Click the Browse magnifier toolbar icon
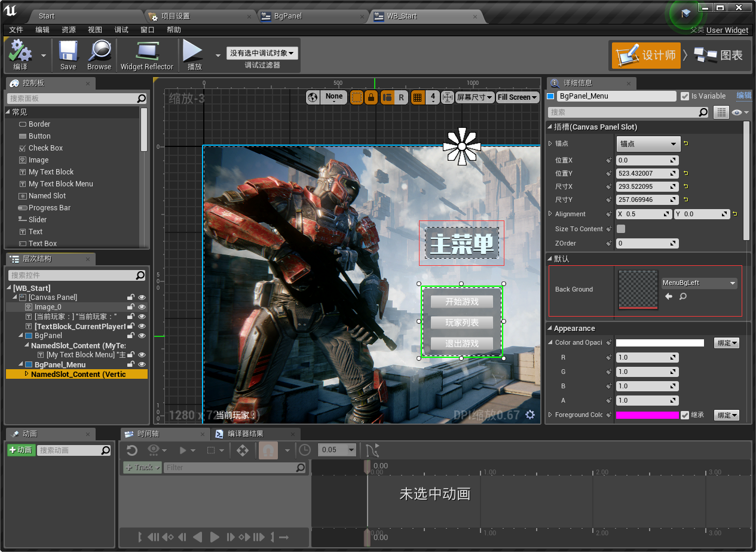Screen dimensions: 756x552 (x=99, y=55)
